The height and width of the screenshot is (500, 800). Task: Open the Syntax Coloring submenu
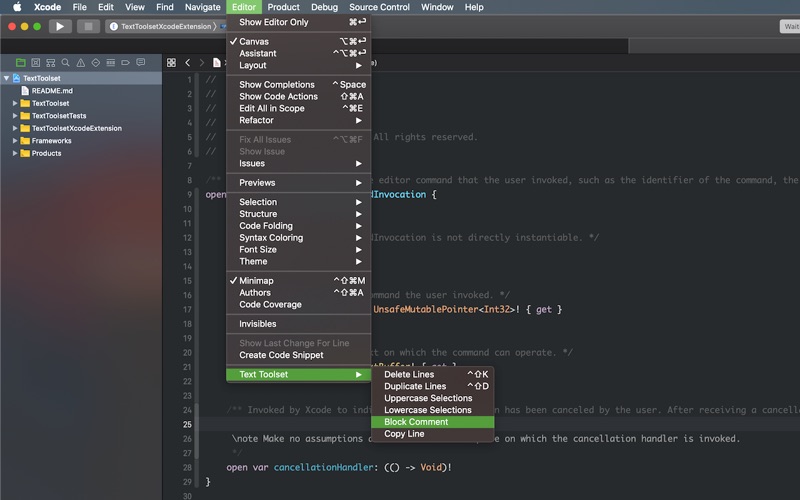270,238
